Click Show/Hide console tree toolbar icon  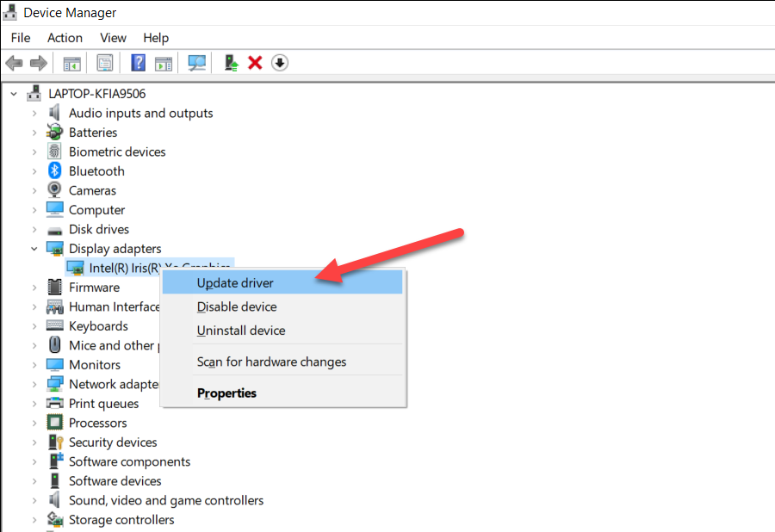72,63
